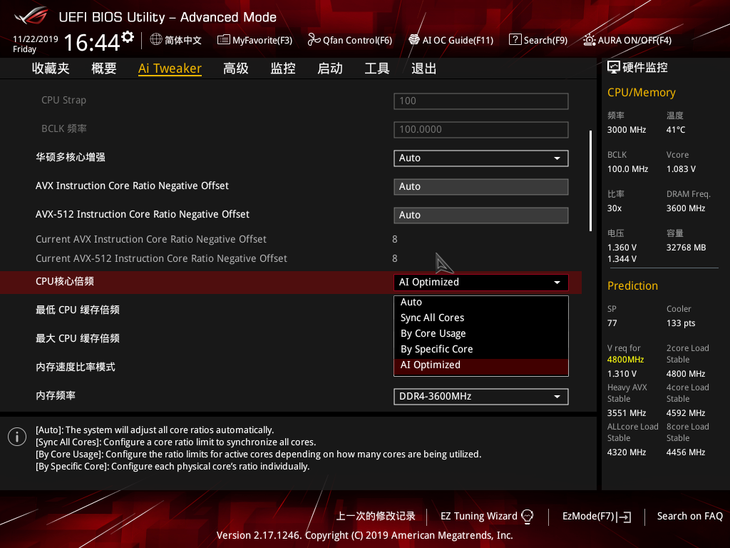Viewport: 730px width, 548px height.
Task: Expand the 内存频率 DDR4-3600MHz dropdown
Action: pos(481,396)
